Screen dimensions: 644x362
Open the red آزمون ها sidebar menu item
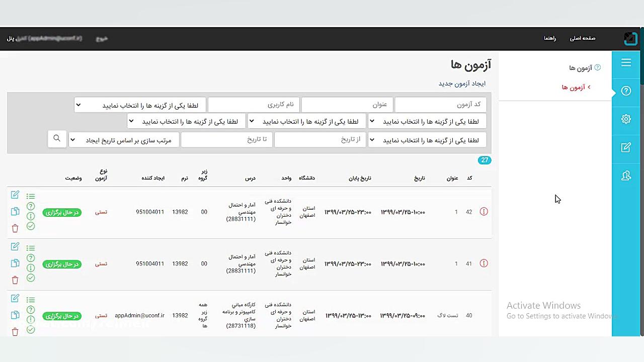576,87
